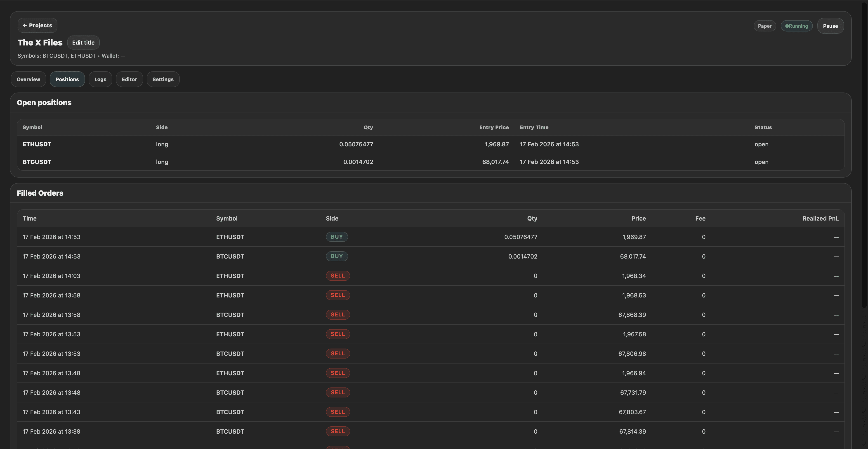This screenshot has width=868, height=449.
Task: Open the Editor tab
Action: pyautogui.click(x=129, y=79)
